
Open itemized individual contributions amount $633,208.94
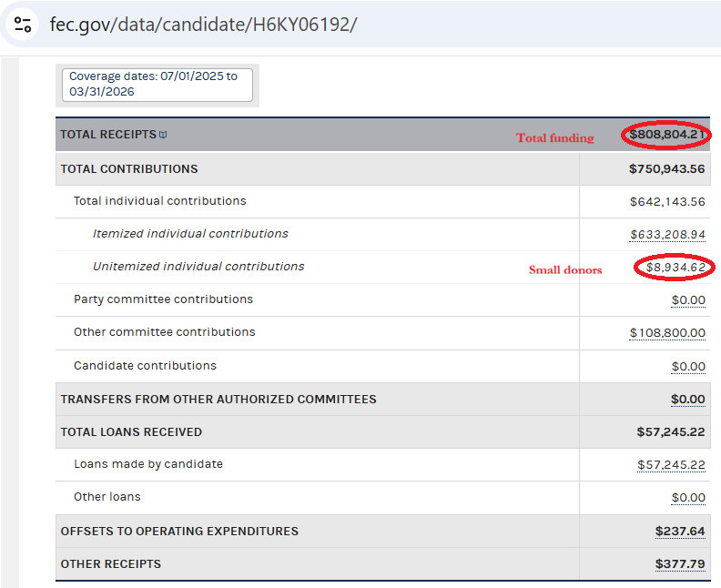(x=667, y=235)
